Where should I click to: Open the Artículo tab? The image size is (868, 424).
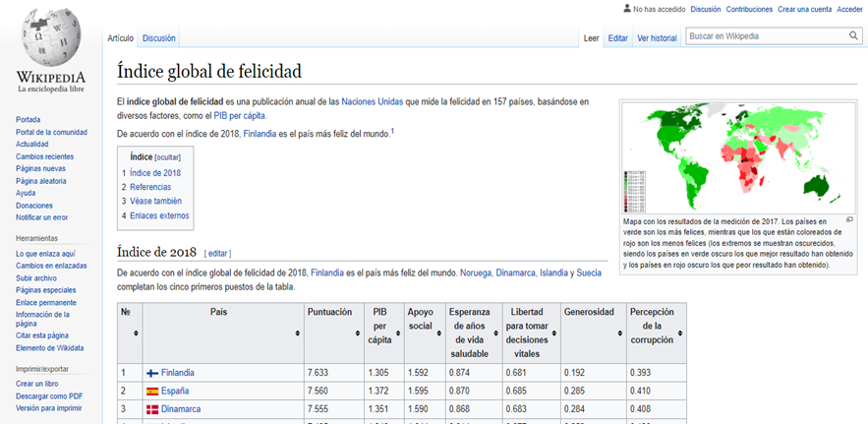pos(121,38)
